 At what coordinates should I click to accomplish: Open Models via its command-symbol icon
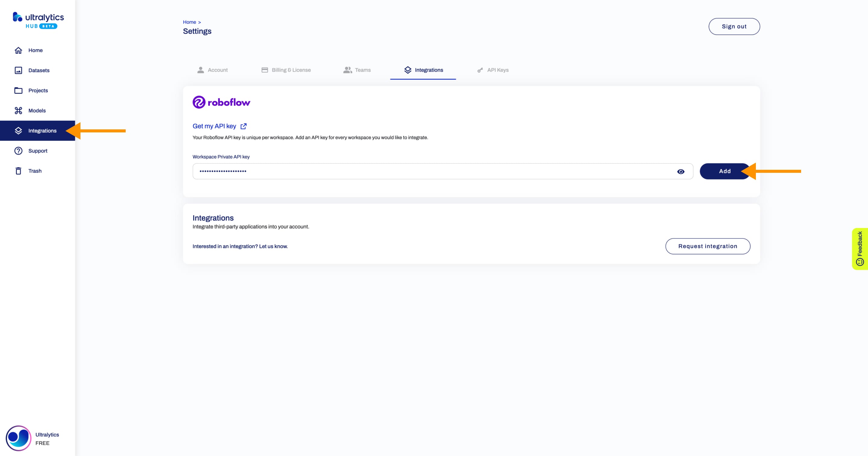pyautogui.click(x=18, y=111)
